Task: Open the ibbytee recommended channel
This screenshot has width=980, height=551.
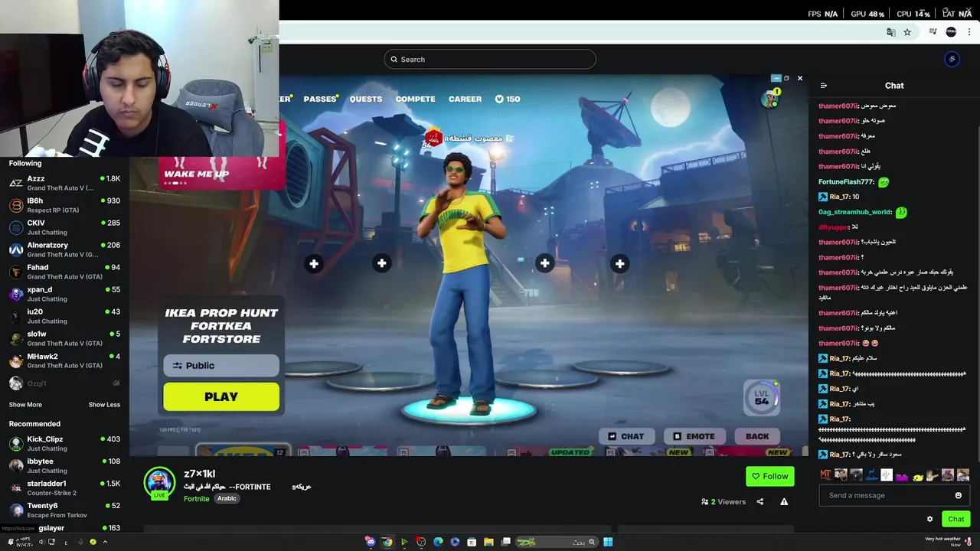Action: (x=64, y=466)
